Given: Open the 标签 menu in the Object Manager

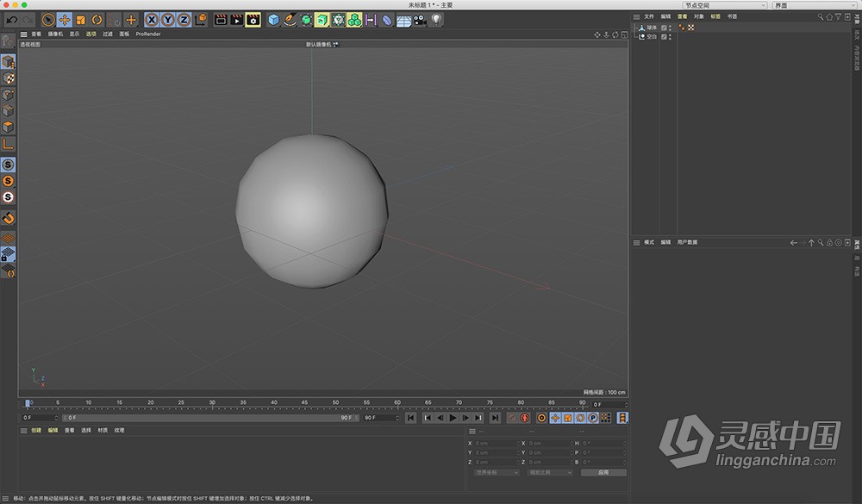Looking at the screenshot, I should 715,16.
